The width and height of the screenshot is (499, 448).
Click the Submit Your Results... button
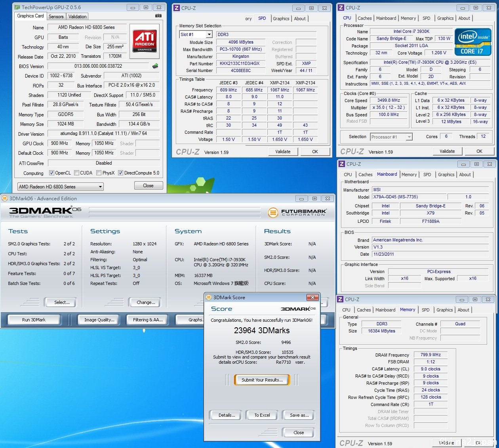(x=262, y=380)
